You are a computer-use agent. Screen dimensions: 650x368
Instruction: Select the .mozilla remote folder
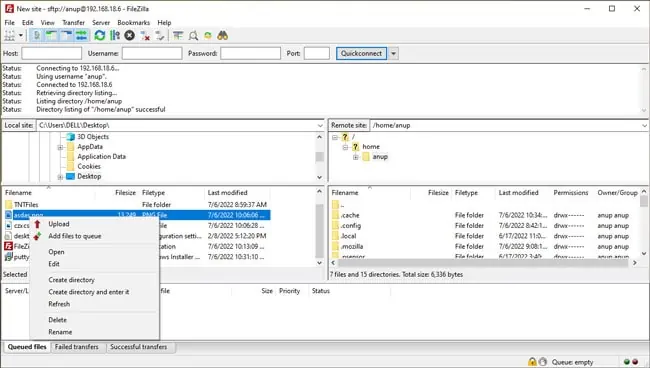352,247
